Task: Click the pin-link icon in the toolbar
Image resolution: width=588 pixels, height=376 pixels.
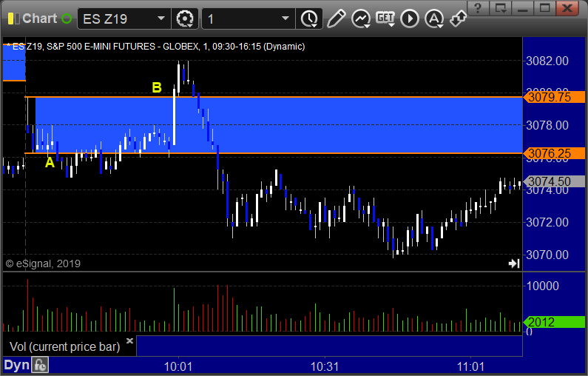Action: pyautogui.click(x=458, y=19)
